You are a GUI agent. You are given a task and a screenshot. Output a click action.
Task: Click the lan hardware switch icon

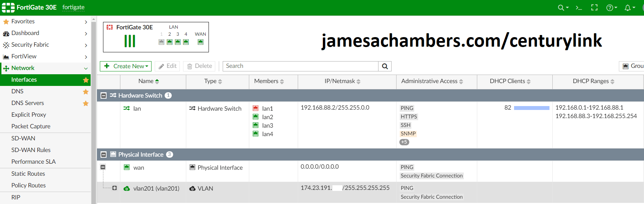coord(126,109)
